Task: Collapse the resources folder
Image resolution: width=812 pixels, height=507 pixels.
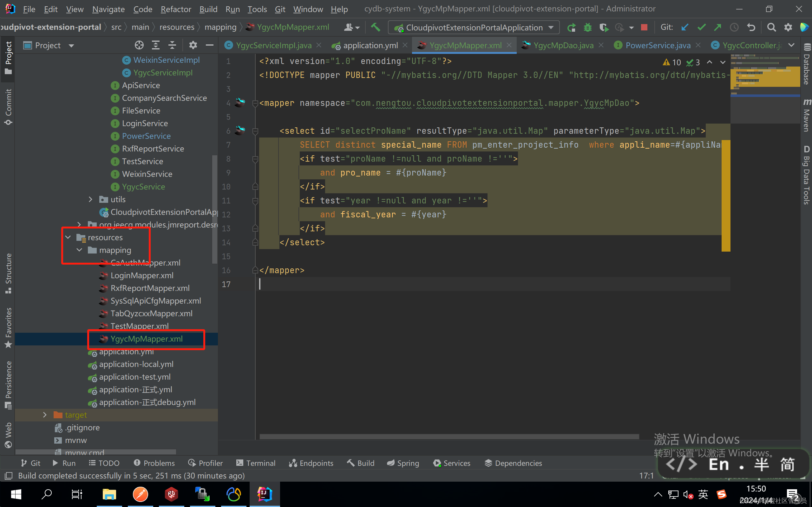Action: [68, 237]
